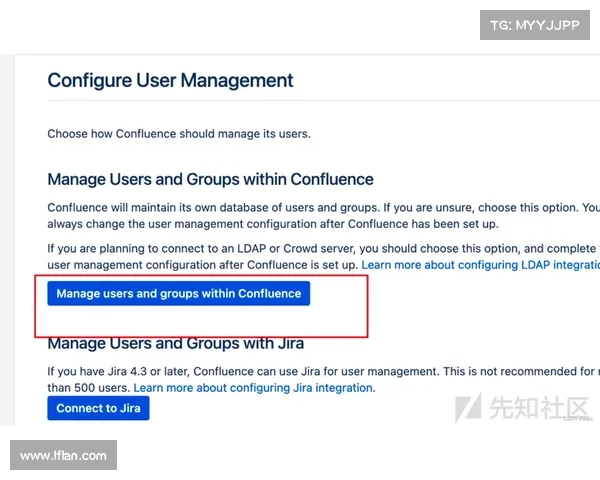Open Learn more about configuring Jira integration link

coord(254,388)
